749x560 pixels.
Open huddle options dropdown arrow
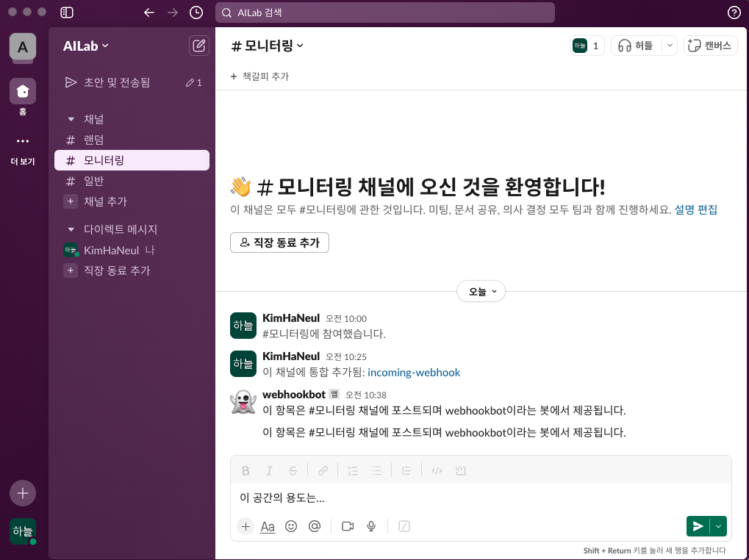pyautogui.click(x=670, y=46)
